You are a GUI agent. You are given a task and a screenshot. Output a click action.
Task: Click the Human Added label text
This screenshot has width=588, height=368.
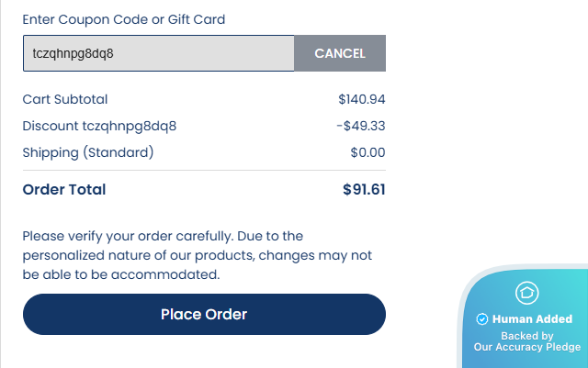[533, 319]
